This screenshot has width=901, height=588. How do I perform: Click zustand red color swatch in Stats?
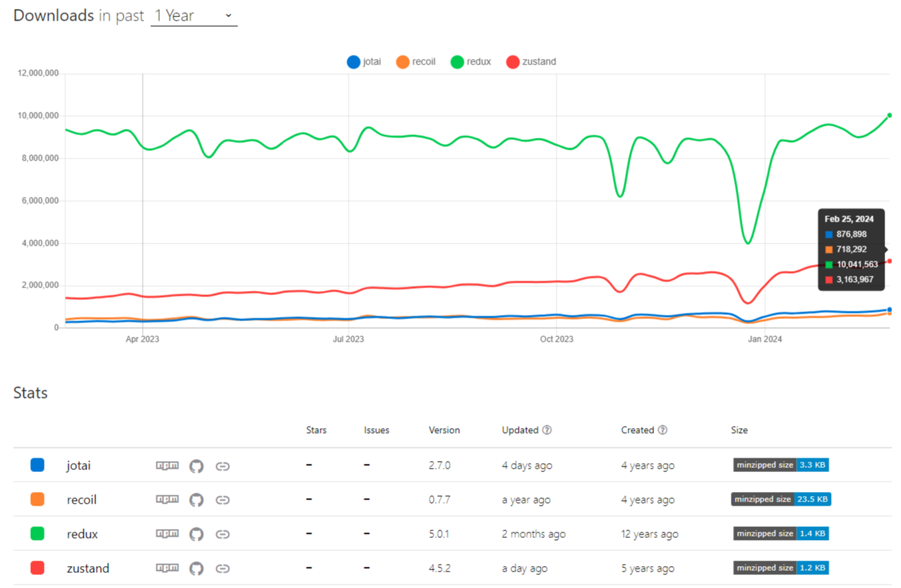click(x=37, y=568)
